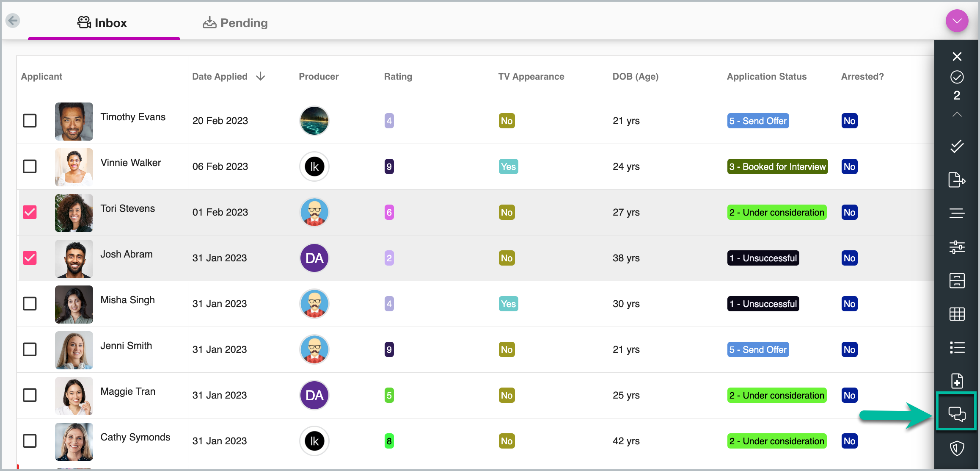Open the archive drawer sidebar icon
Image resolution: width=980 pixels, height=471 pixels.
coord(957,280)
